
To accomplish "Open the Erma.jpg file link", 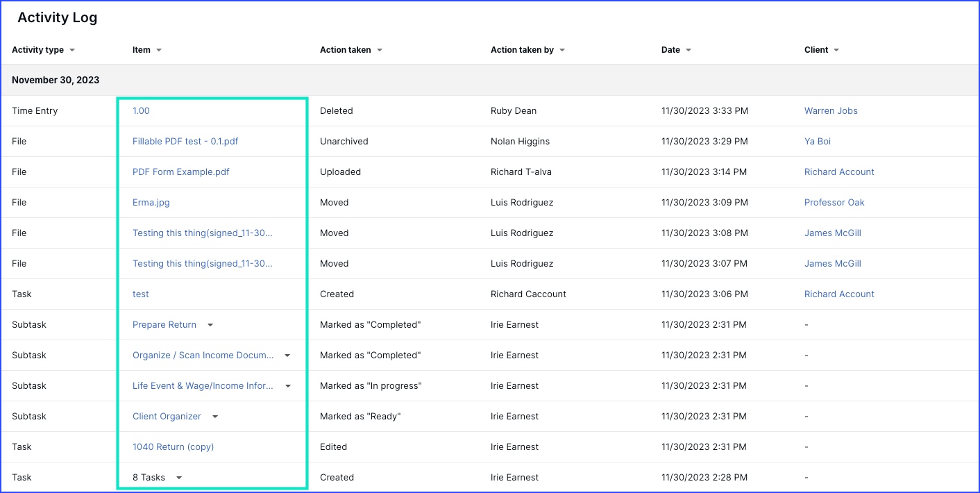I will (151, 203).
